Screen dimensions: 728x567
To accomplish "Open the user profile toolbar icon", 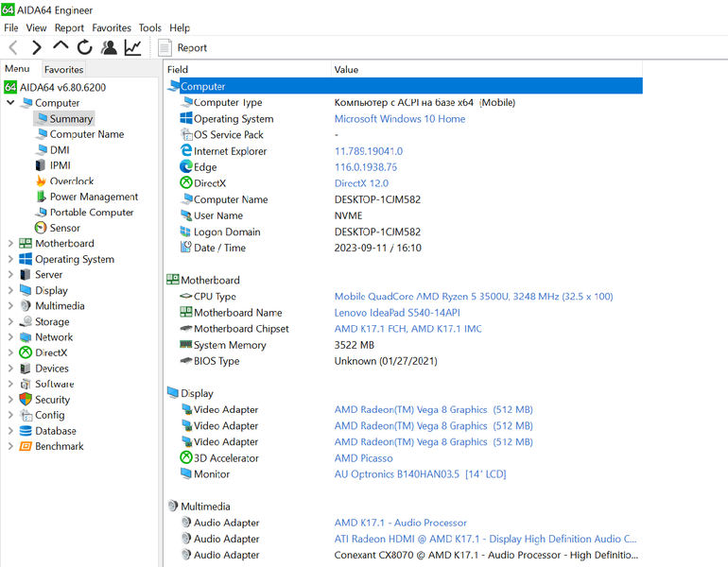I will click(x=109, y=47).
